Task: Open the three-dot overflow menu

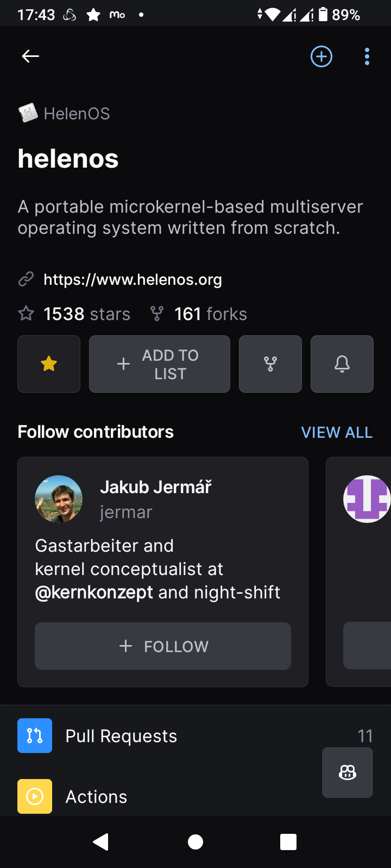Action: coord(367,56)
